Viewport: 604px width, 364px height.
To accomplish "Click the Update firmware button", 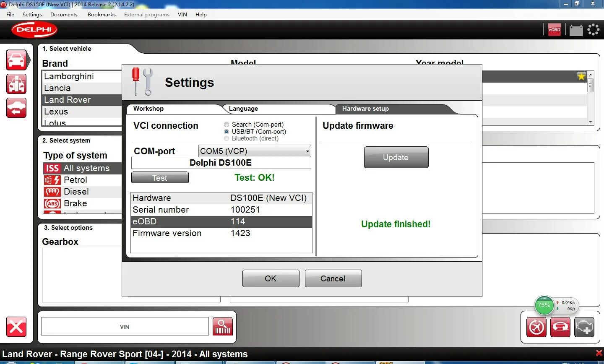I will coord(396,157).
